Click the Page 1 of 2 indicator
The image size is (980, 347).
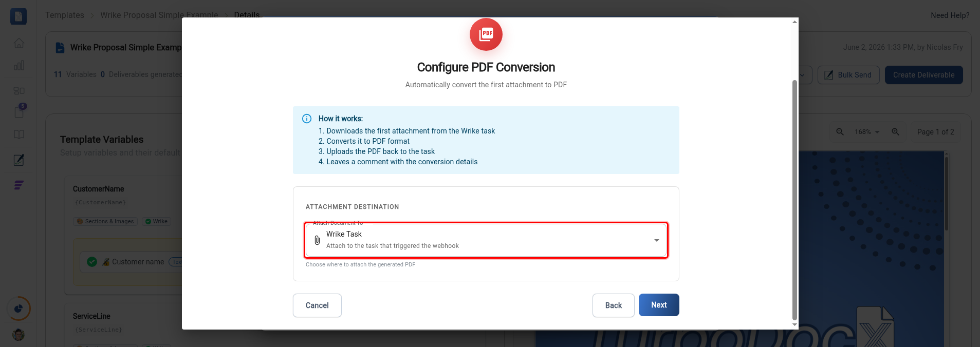[x=935, y=132]
